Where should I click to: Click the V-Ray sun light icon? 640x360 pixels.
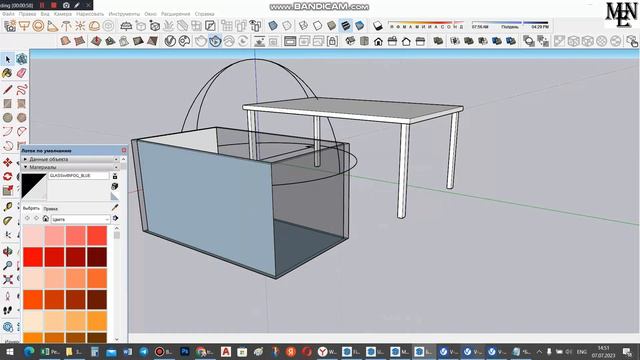(x=80, y=26)
